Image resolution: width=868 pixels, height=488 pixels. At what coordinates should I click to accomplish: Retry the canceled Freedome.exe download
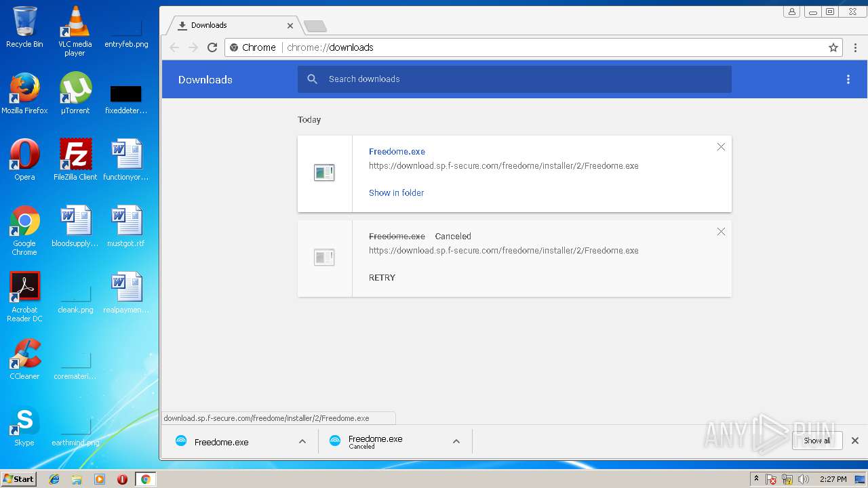pos(382,278)
